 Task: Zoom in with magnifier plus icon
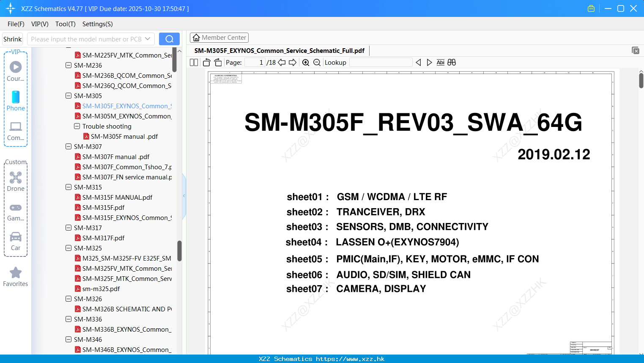tap(306, 62)
